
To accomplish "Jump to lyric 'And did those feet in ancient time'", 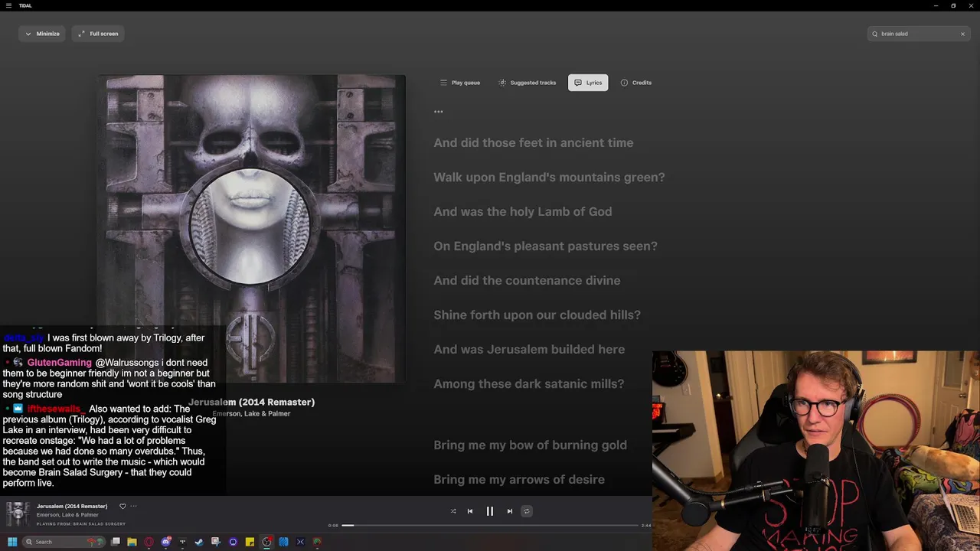I will 534,143.
